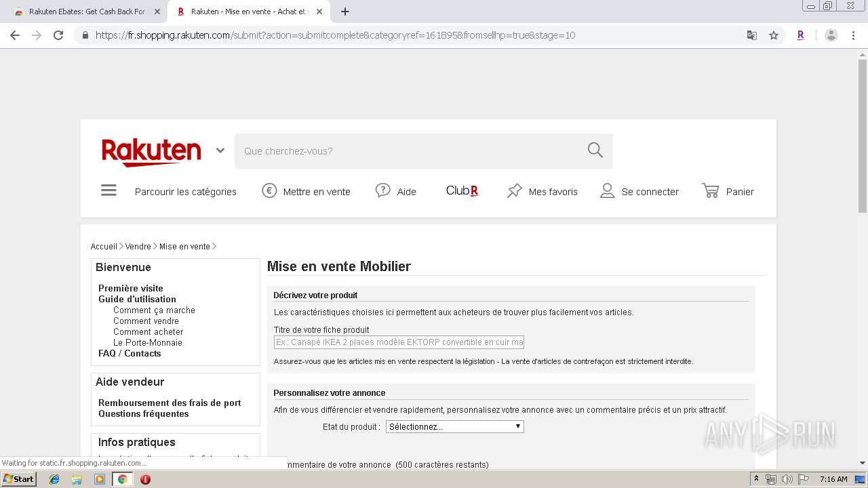This screenshot has height=488, width=868.
Task: Click the Se connecter person icon
Action: pos(607,191)
